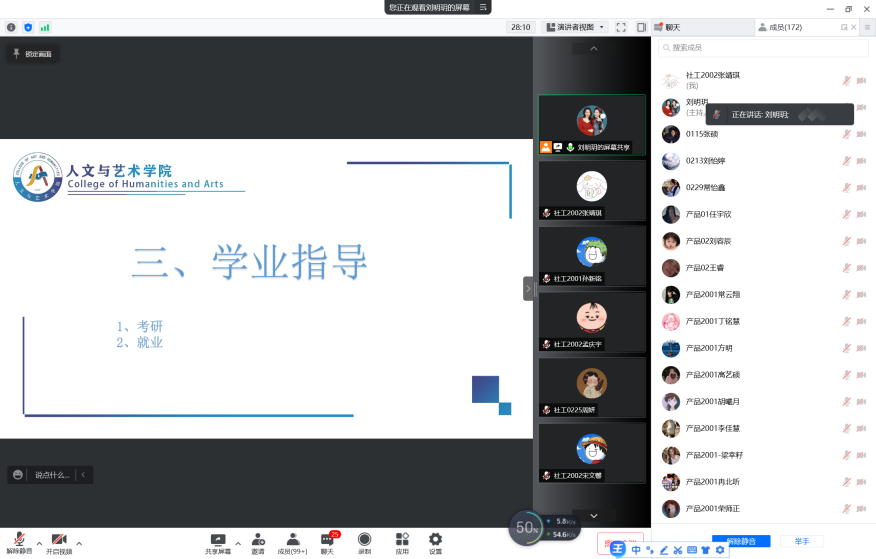Click the 邀请 invite icon
This screenshot has height=559, width=876.
(258, 542)
